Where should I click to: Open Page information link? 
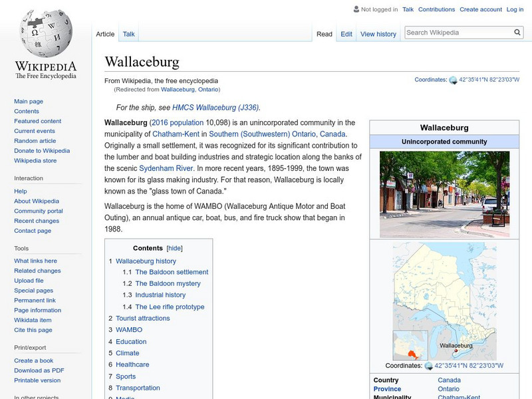[38, 310]
